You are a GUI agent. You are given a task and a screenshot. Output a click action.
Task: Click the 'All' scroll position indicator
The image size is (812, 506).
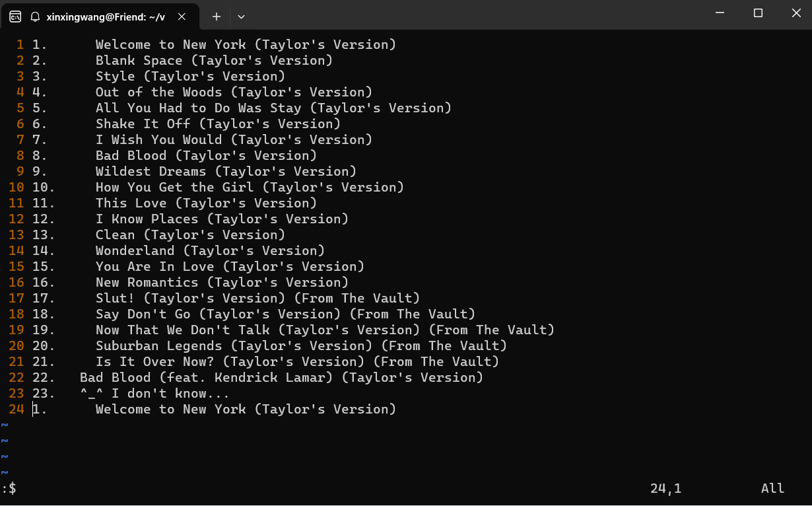(x=772, y=489)
